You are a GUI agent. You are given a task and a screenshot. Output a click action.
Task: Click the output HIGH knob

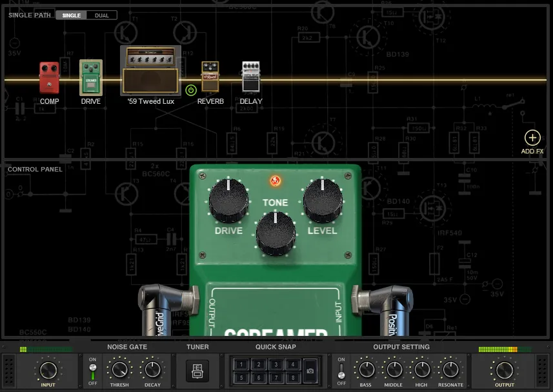coord(421,370)
